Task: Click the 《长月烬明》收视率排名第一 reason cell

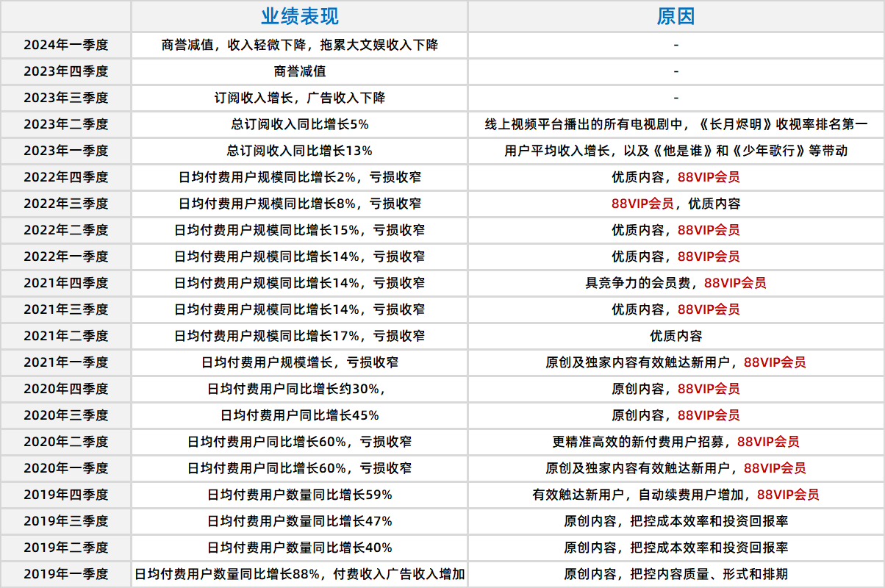Action: (x=676, y=124)
